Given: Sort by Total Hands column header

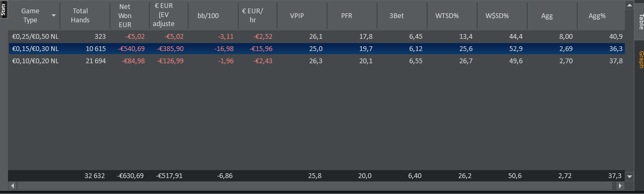Looking at the screenshot, I should click(x=81, y=15).
